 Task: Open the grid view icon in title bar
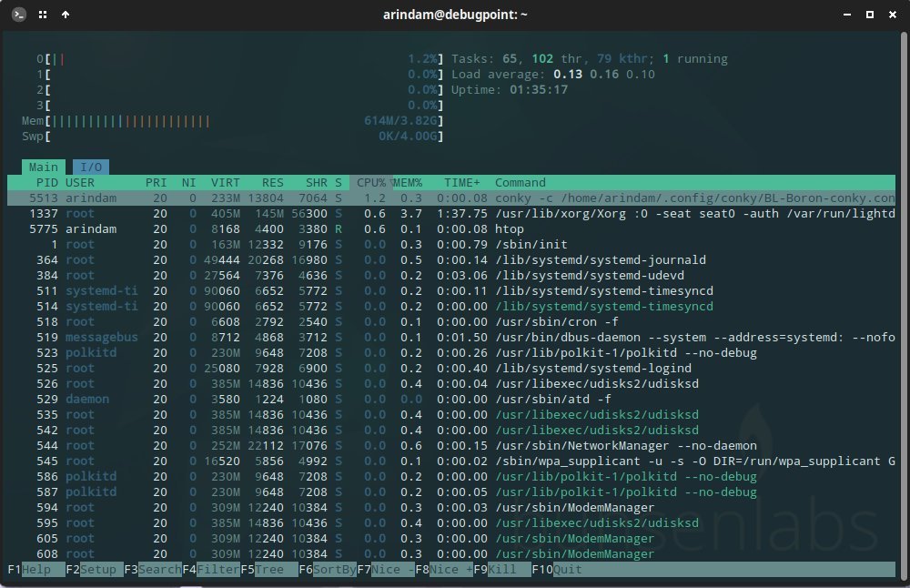click(43, 15)
